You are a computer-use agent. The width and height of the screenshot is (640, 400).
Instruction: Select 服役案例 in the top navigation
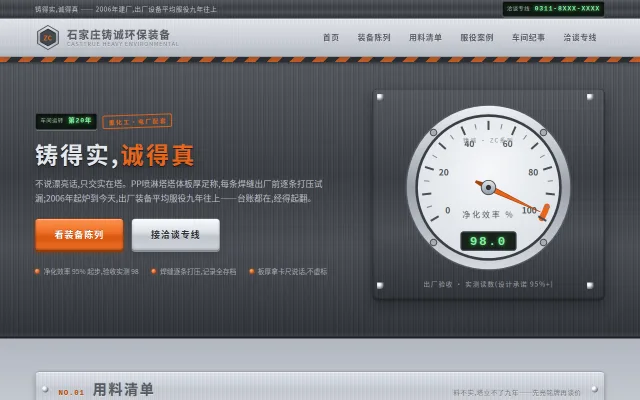click(477, 38)
